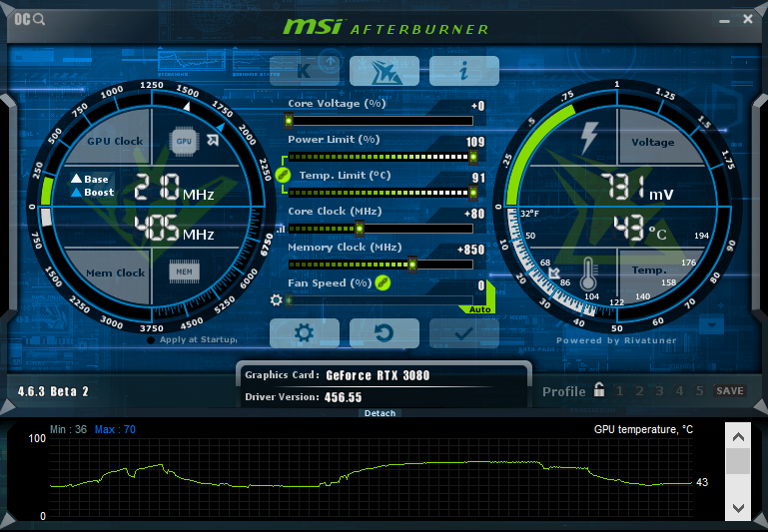Reset settings with the circular arrow button
Image resolution: width=768 pixels, height=532 pixels.
(x=384, y=333)
